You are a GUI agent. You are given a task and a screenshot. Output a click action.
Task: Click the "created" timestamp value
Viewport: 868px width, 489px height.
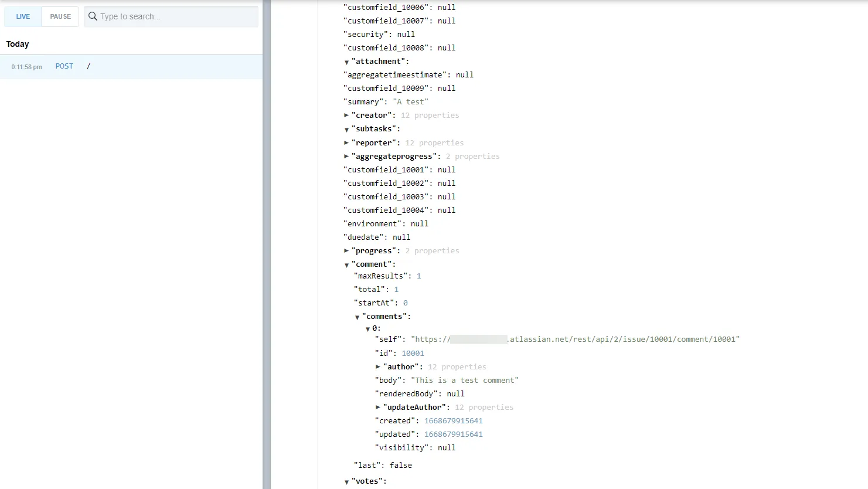coord(454,420)
